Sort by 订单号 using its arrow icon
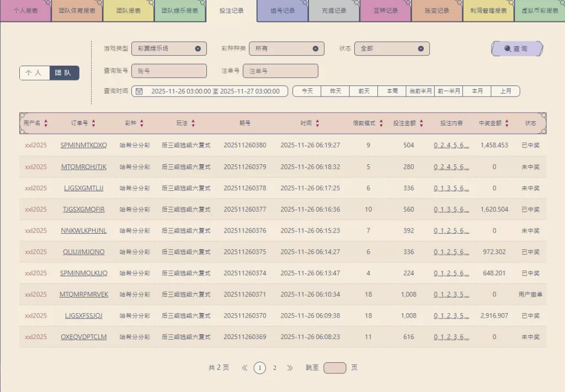565x392 pixels. [93, 123]
